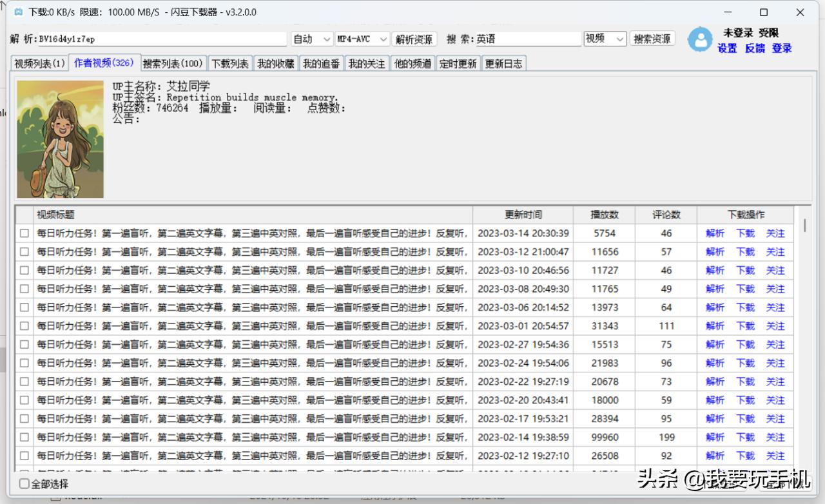Check the checkbox on the first video row
The width and height of the screenshot is (825, 504).
tap(24, 233)
